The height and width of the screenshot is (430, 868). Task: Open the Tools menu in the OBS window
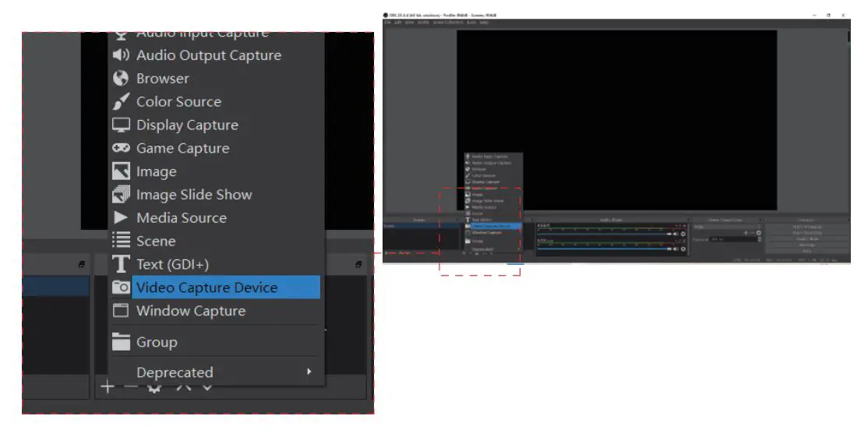tap(471, 23)
